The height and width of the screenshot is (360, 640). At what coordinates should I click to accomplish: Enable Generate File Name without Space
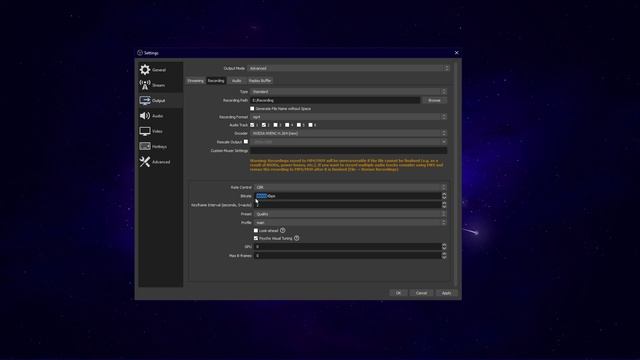click(252, 109)
